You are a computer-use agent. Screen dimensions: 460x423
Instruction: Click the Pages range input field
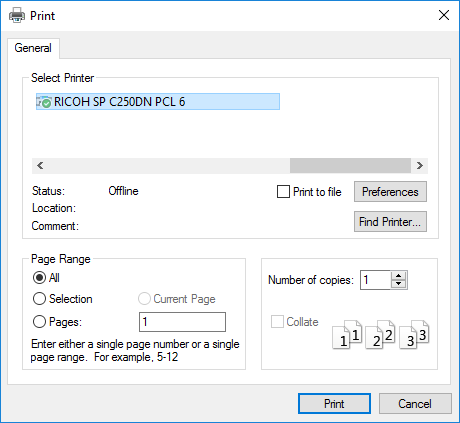pyautogui.click(x=182, y=322)
